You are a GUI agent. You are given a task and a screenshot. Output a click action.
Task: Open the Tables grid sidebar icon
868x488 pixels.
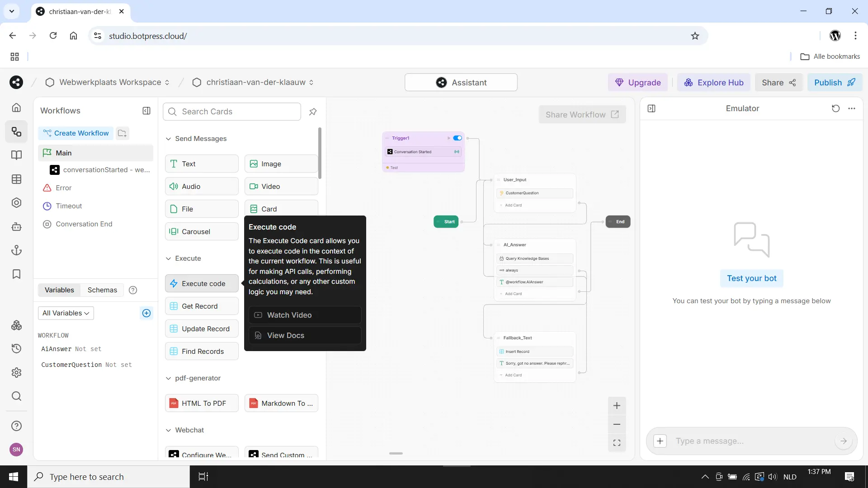(x=16, y=179)
